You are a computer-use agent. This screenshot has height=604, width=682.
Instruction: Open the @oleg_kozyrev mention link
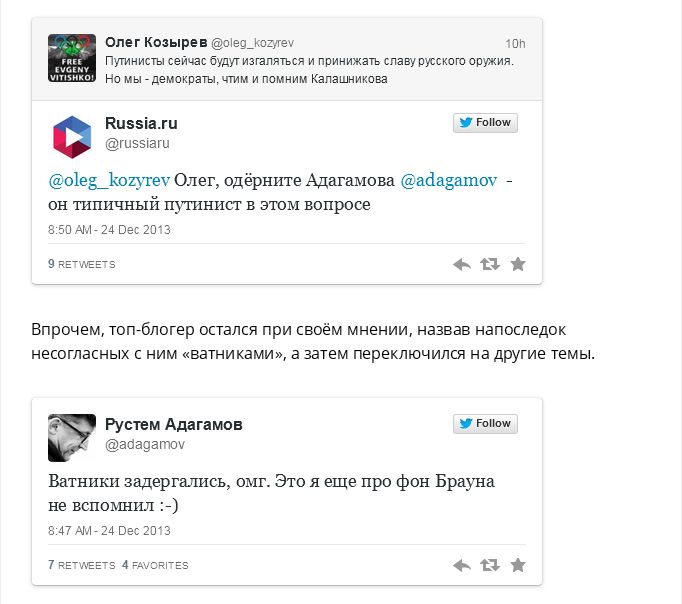coord(109,181)
